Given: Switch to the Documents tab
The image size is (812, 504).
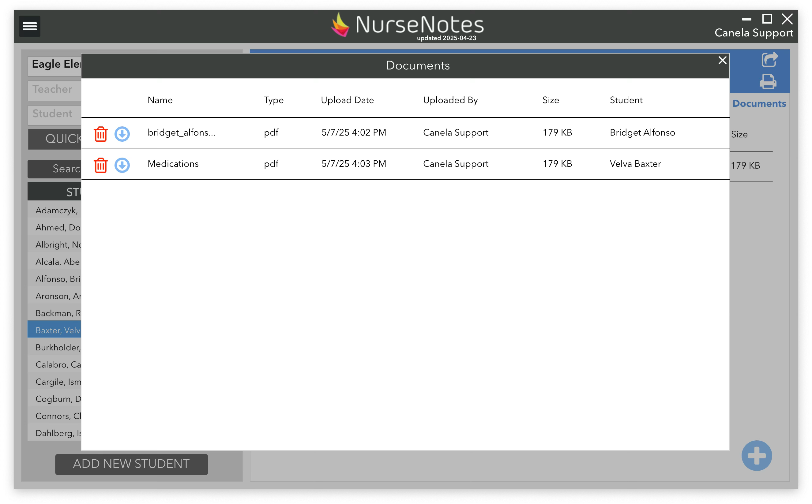Looking at the screenshot, I should [x=759, y=104].
